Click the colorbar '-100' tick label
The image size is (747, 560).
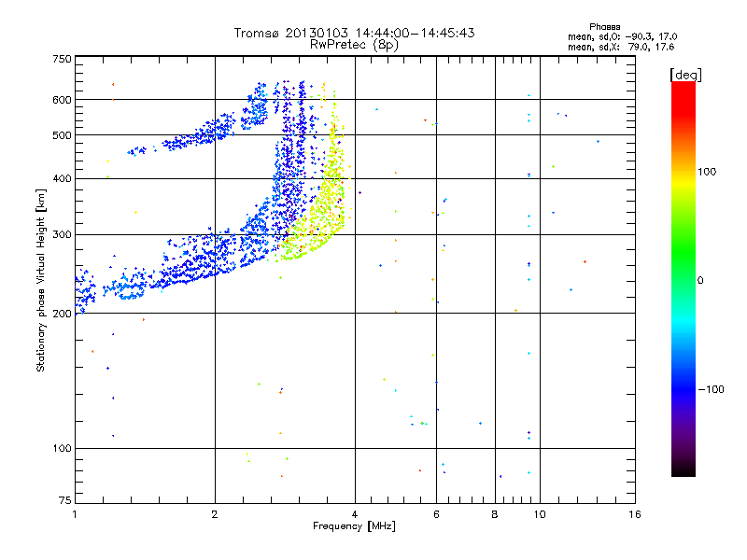(711, 389)
